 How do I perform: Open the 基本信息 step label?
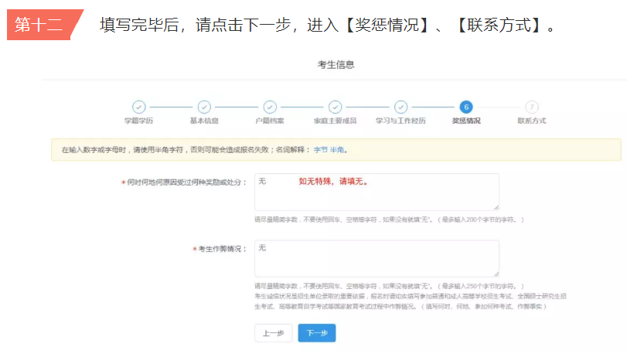click(204, 121)
